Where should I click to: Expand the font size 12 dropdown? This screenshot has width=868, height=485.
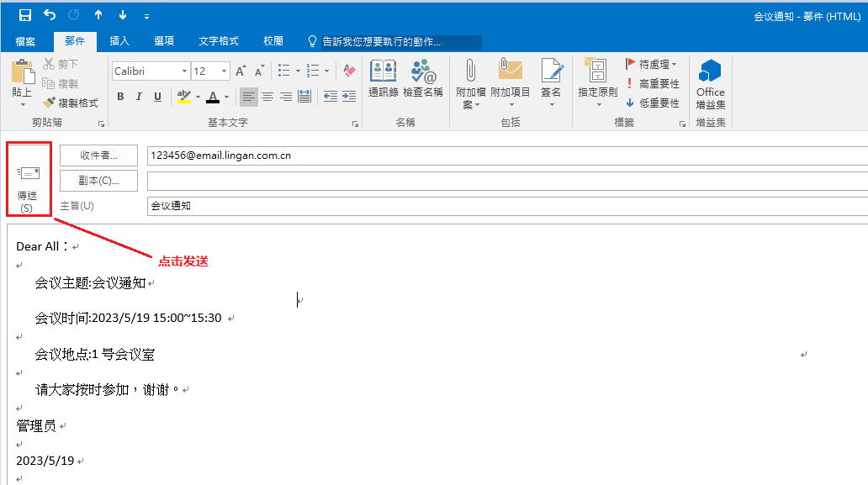225,71
